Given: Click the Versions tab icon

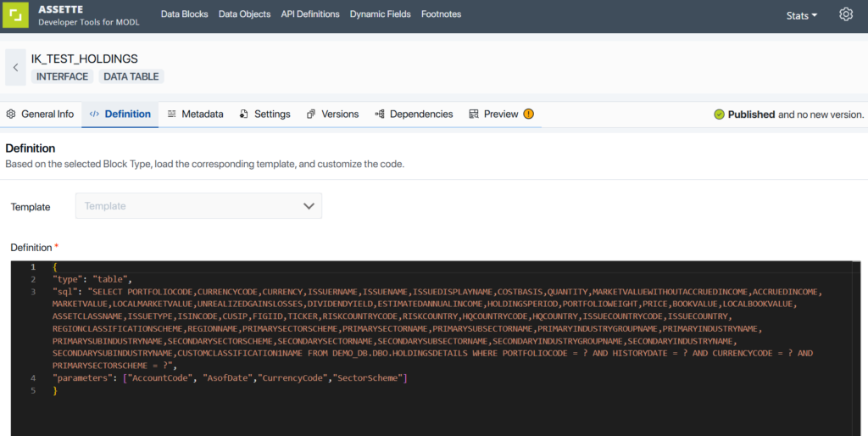Looking at the screenshot, I should pyautogui.click(x=311, y=115).
